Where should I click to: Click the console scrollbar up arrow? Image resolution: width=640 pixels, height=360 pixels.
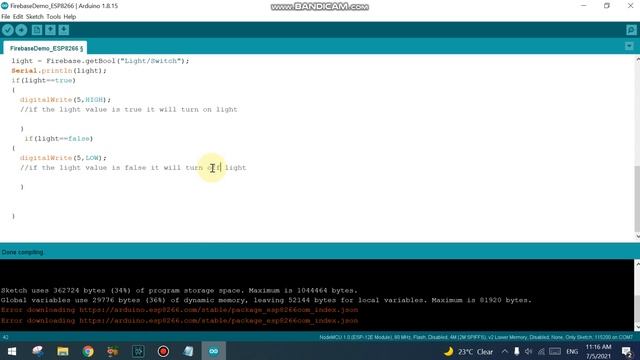click(x=637, y=264)
